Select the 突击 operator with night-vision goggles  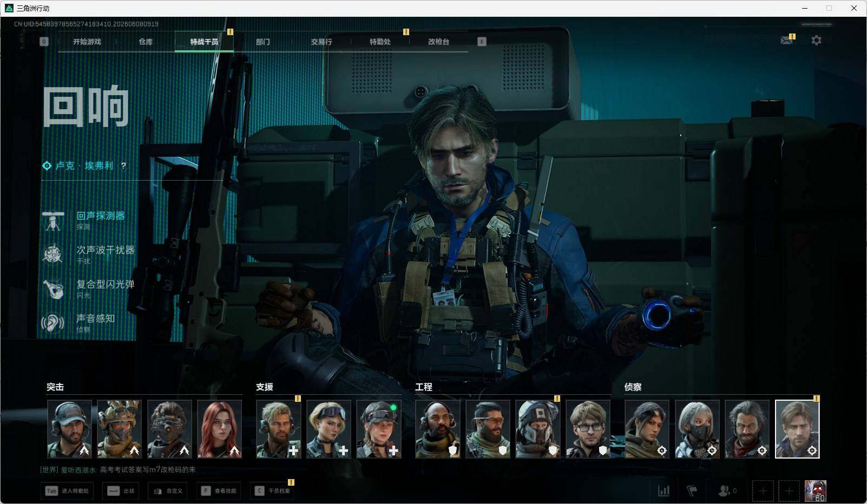point(169,429)
